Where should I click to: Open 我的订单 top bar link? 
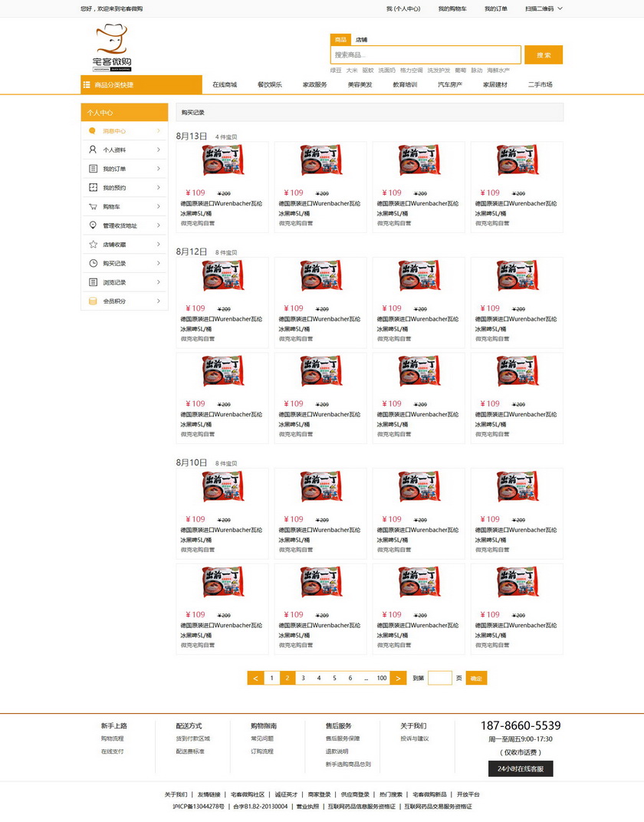pos(496,8)
